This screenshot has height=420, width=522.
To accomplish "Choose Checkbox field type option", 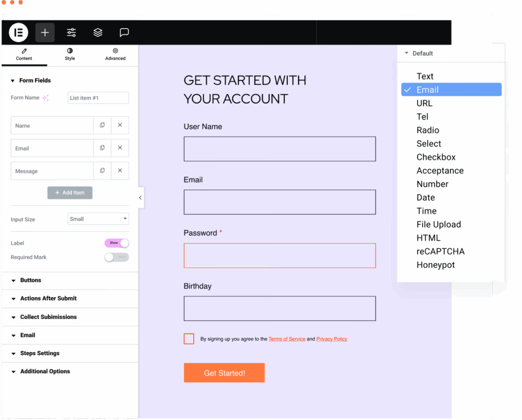I will point(452,157).
